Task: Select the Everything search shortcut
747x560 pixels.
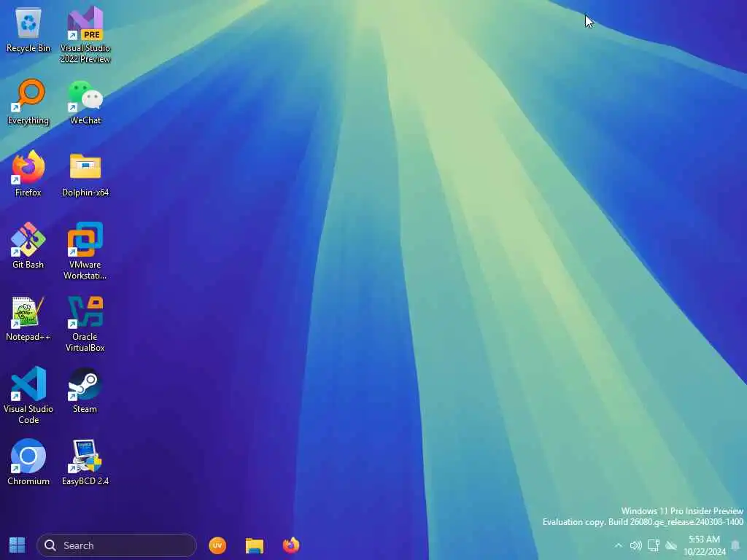Action: [x=28, y=102]
